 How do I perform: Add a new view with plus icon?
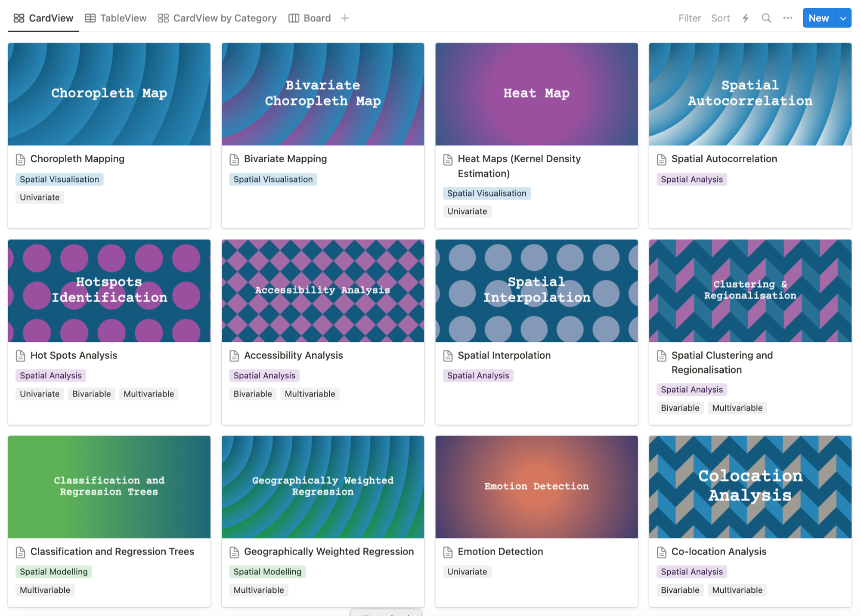pos(345,18)
